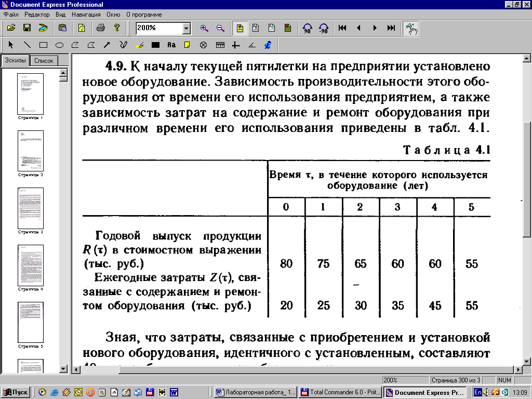Click the Zoom in magnifier

pyautogui.click(x=204, y=28)
